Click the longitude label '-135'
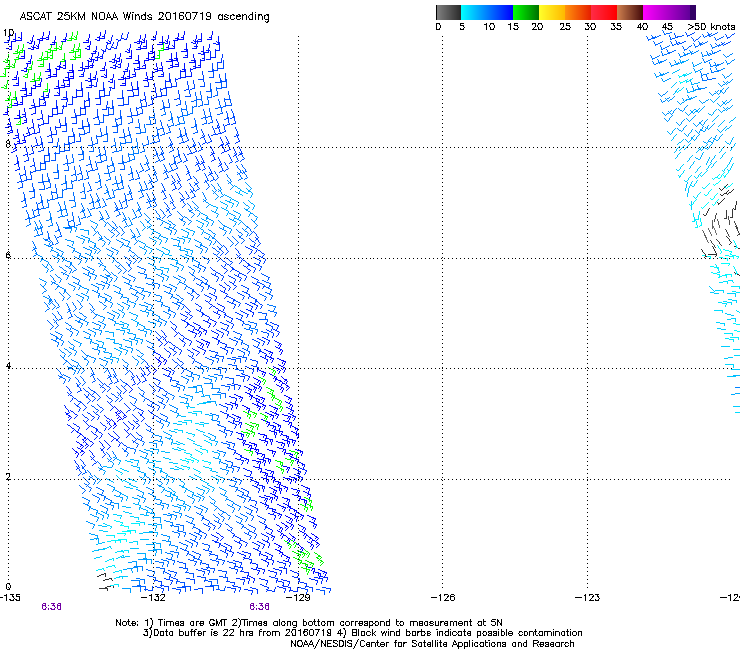Viewport: 740px width, 650px height. click(x=10, y=598)
